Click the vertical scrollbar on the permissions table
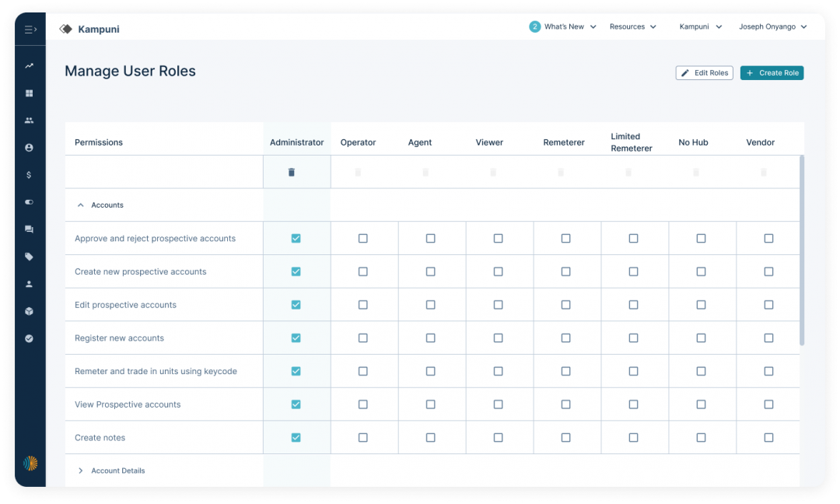Image resolution: width=840 pixels, height=504 pixels. tap(802, 249)
